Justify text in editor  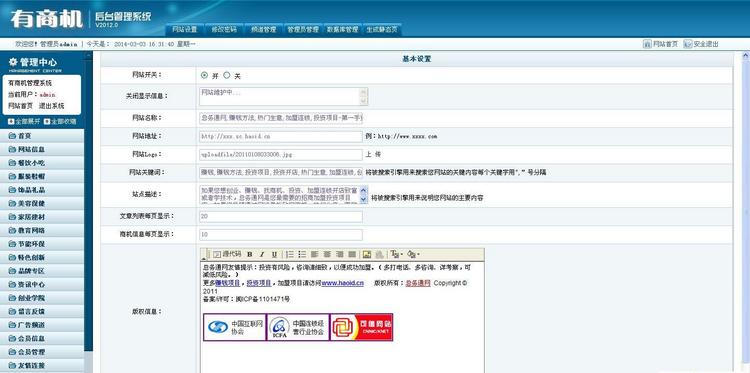point(352,254)
